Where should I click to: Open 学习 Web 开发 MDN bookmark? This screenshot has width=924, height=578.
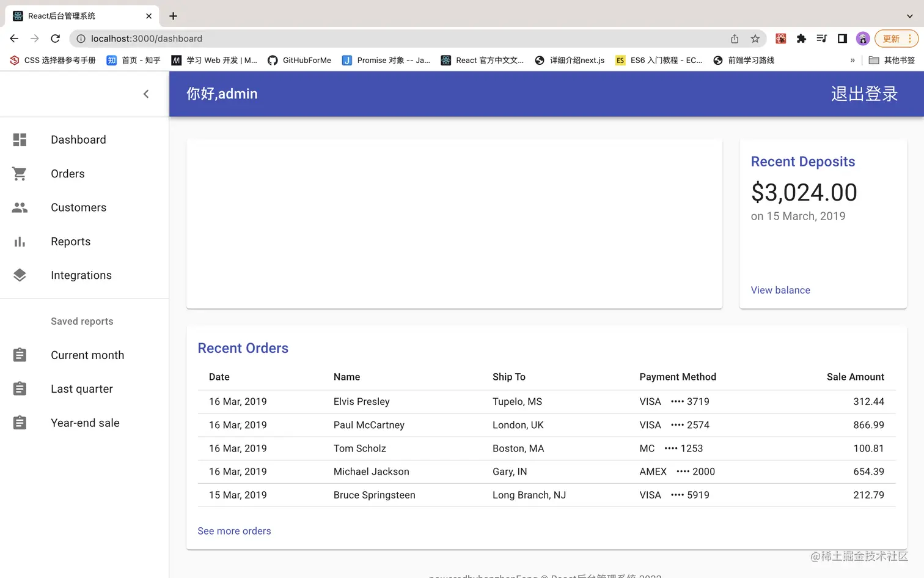215,60
